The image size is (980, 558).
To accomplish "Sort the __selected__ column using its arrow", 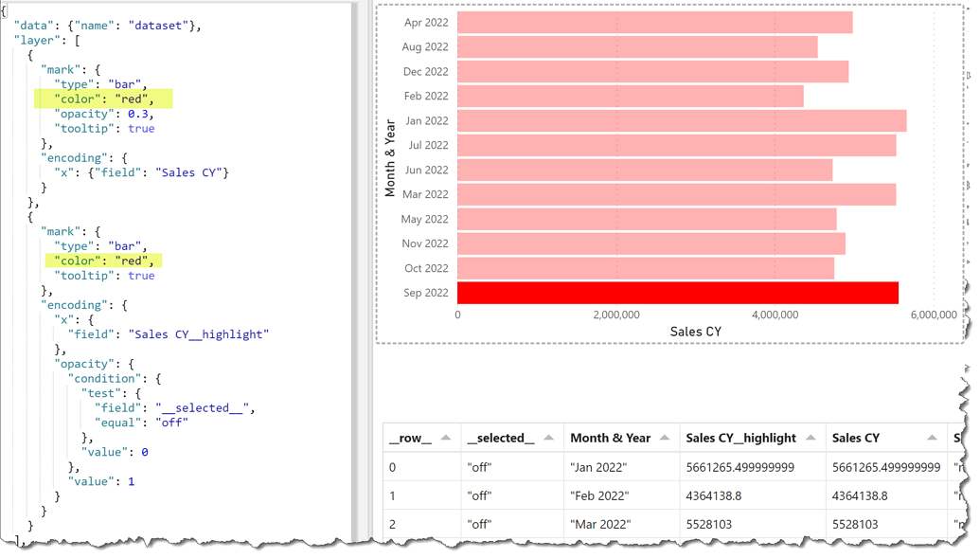I will coord(549,438).
